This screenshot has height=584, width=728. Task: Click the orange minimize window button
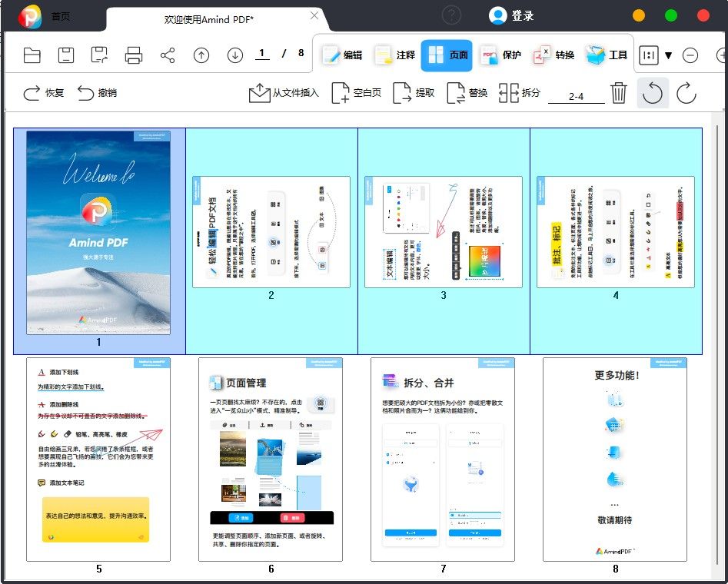point(639,15)
